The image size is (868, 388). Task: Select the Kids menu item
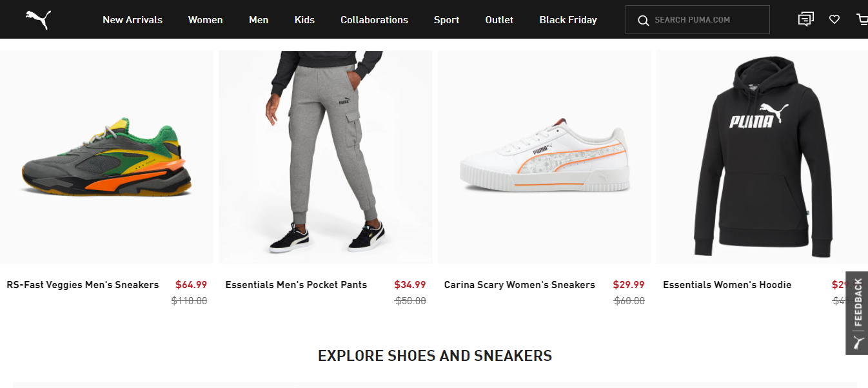pos(304,20)
